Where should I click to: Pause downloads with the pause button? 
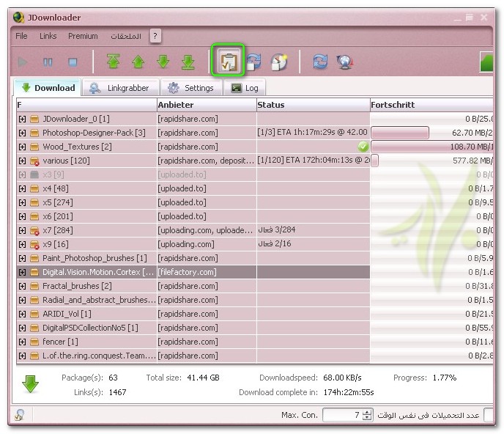(48, 62)
